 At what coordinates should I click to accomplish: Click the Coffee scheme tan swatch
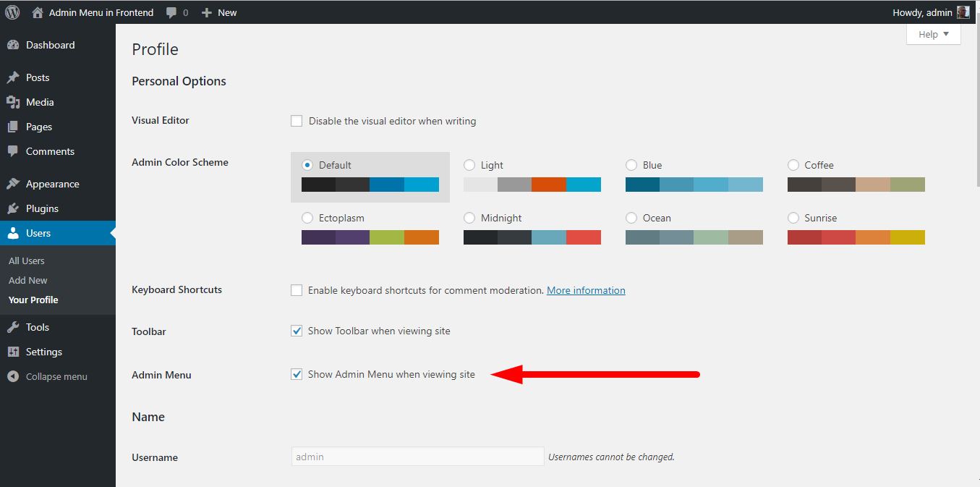[x=873, y=185]
